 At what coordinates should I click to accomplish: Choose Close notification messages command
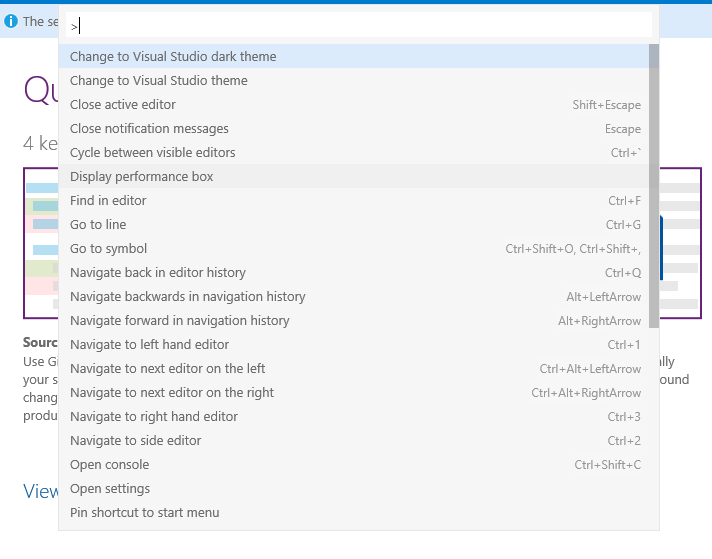click(x=149, y=129)
